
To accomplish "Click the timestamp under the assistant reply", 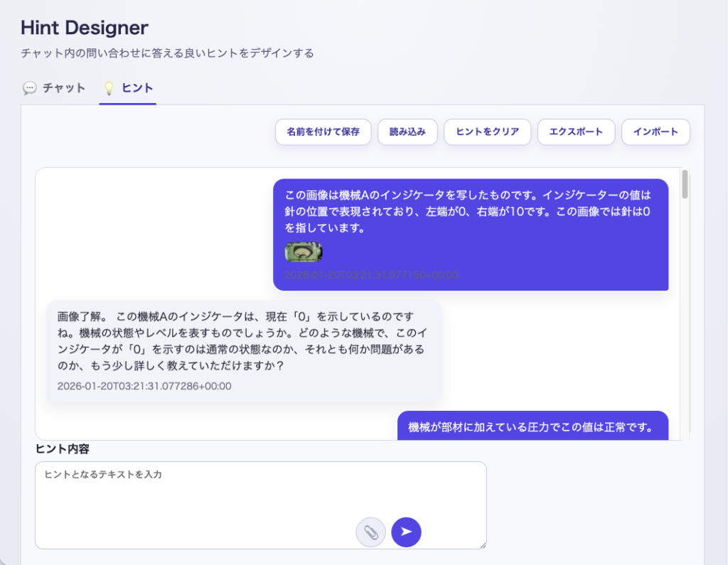I will point(144,386).
